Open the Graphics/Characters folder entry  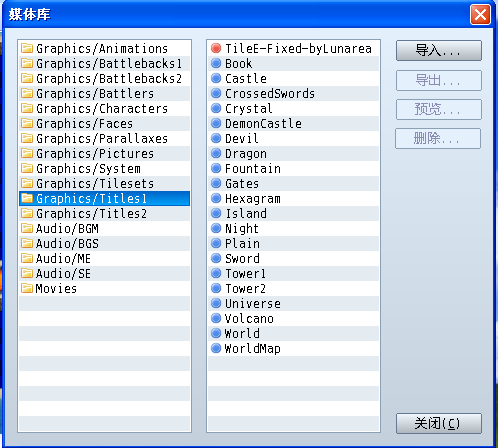(x=102, y=109)
